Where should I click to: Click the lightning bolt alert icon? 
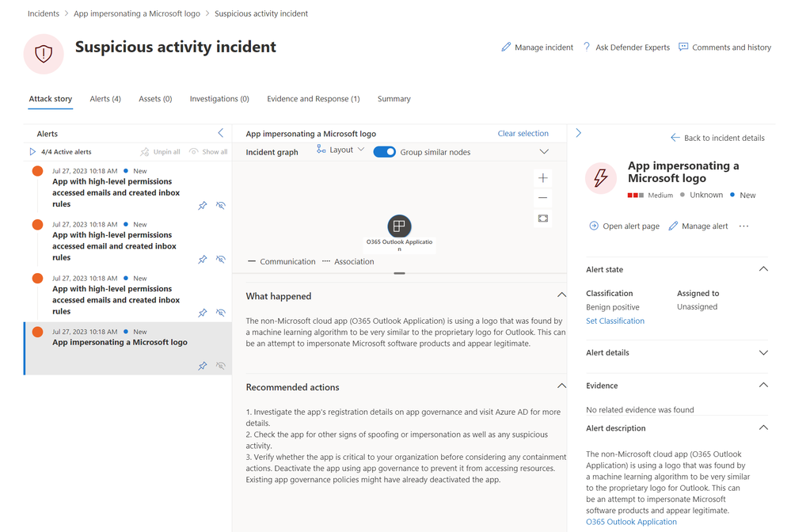601,177
